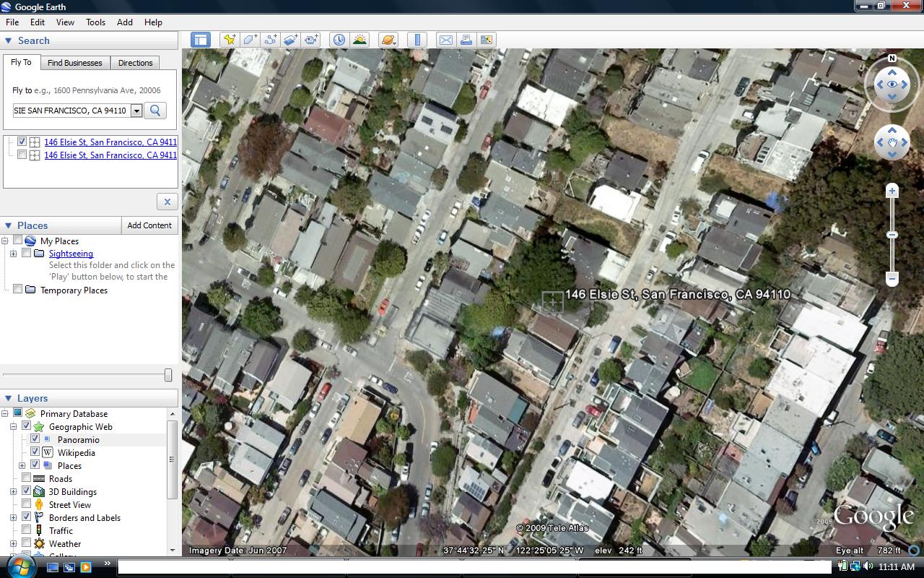Click the Street View pegman layer icon
The width and height of the screenshot is (924, 578).
pyautogui.click(x=39, y=505)
